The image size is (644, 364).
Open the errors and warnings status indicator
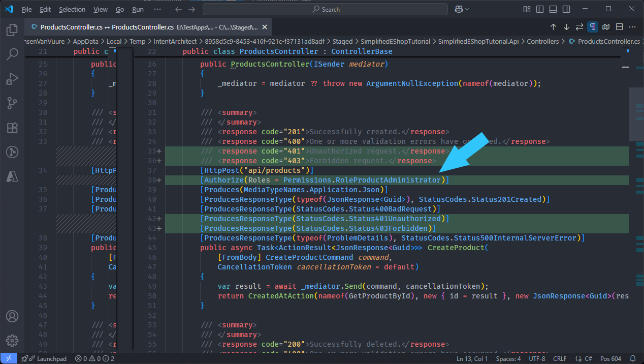[x=94, y=358]
